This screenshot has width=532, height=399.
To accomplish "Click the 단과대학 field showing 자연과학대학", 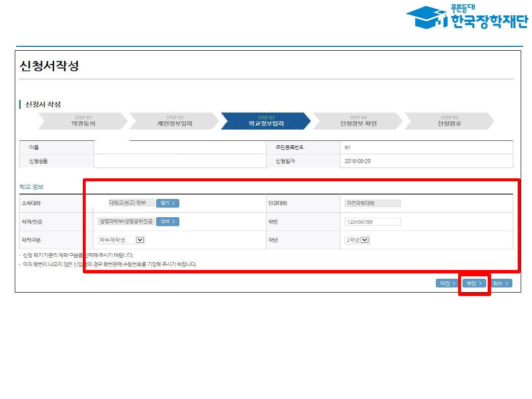I will (x=372, y=203).
